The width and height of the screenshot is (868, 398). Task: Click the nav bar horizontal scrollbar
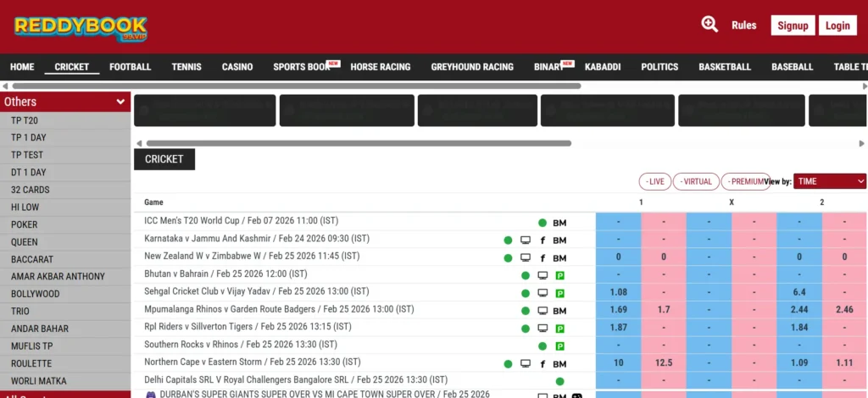(296, 86)
